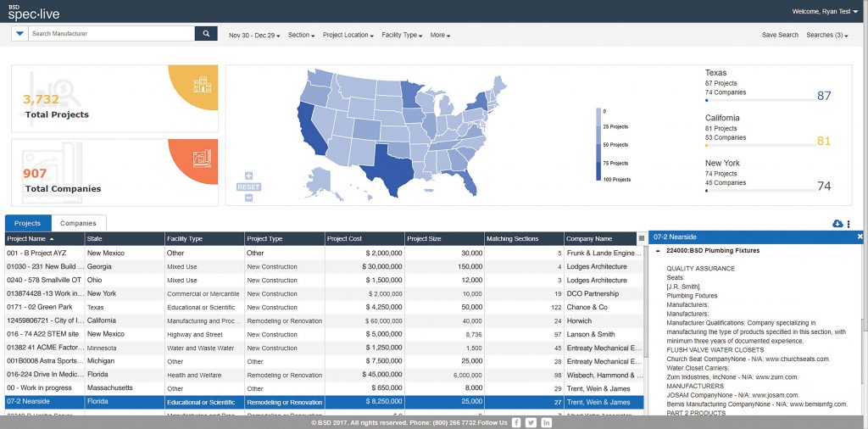Click the New York state summary heading

[x=722, y=163]
